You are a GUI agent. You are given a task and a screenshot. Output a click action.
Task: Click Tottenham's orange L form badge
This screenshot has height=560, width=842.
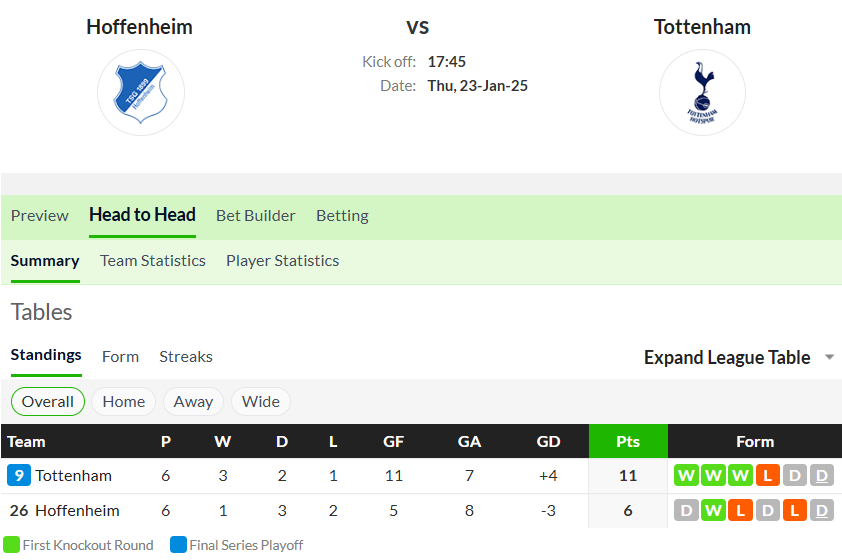click(x=767, y=475)
